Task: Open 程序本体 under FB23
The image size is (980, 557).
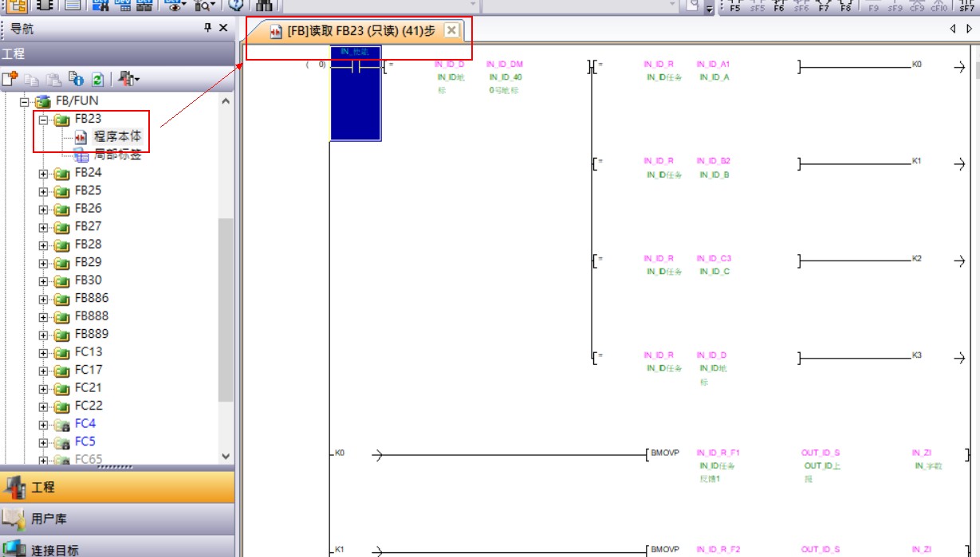Action: 116,136
